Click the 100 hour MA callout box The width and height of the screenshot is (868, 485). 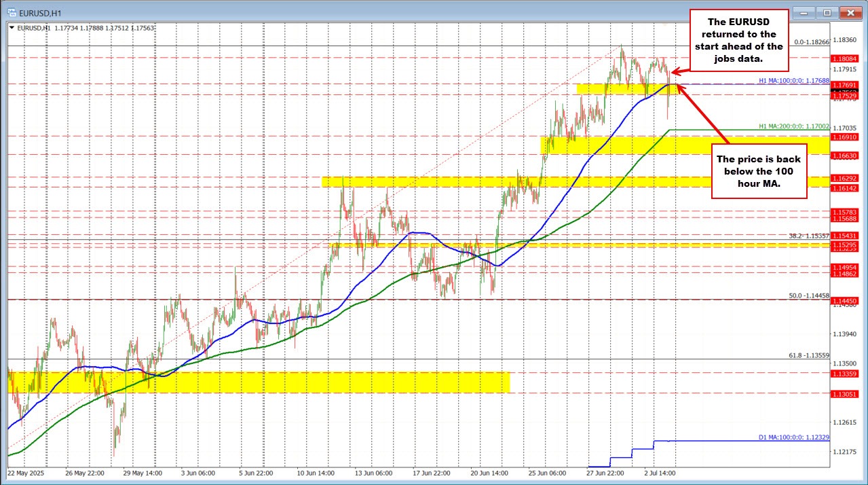pos(757,172)
